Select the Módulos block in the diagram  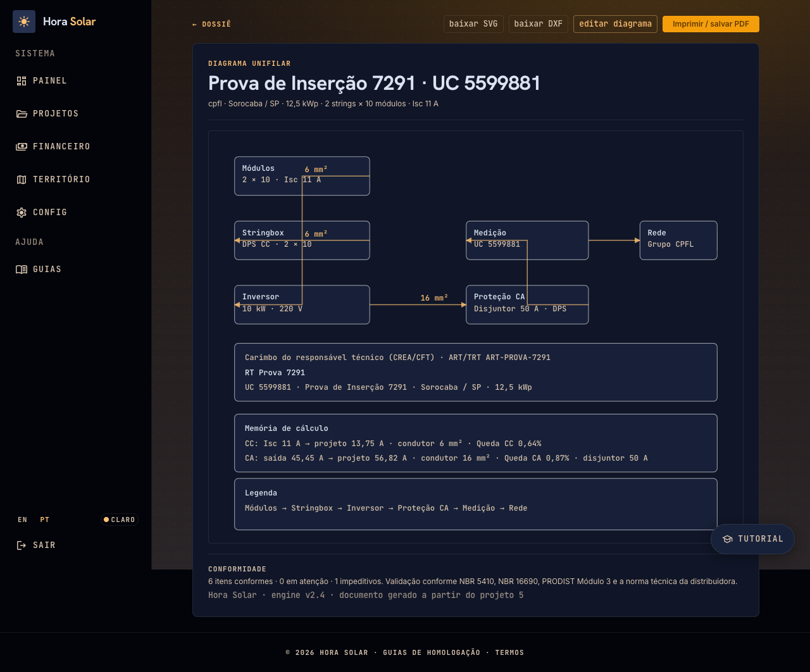(x=302, y=176)
